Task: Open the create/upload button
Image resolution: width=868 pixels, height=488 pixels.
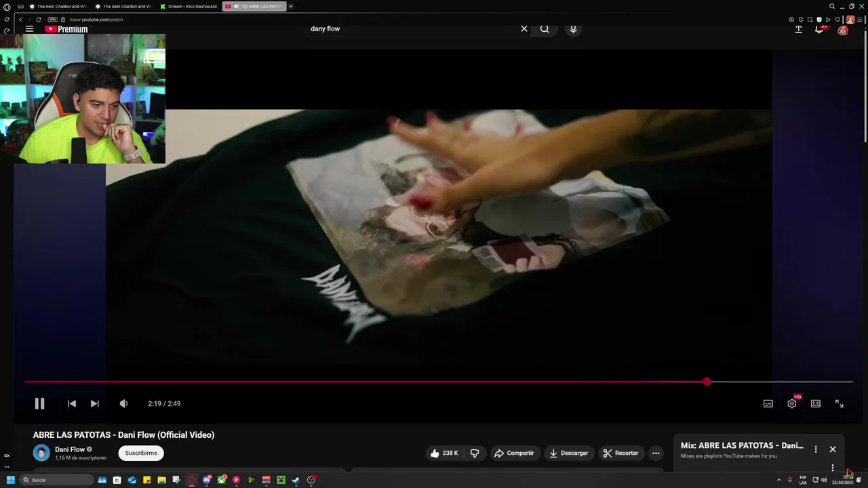Action: tap(799, 29)
